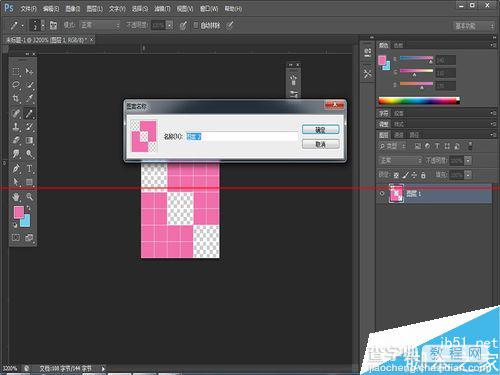
Task: Select the Pencil tool in toolbox
Action: [30, 113]
